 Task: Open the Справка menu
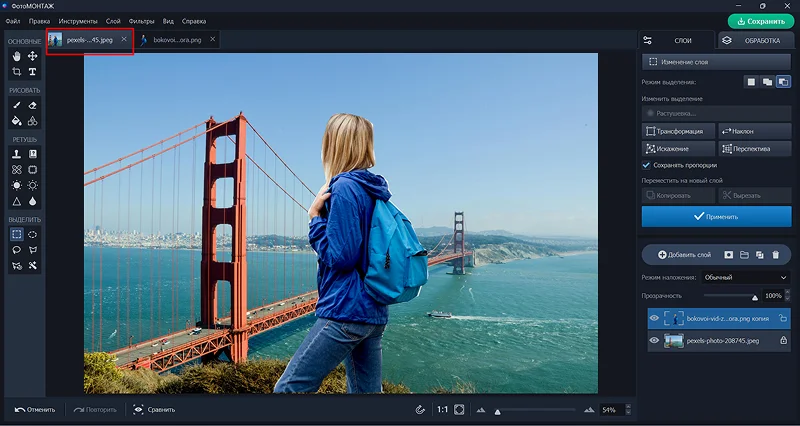click(194, 21)
